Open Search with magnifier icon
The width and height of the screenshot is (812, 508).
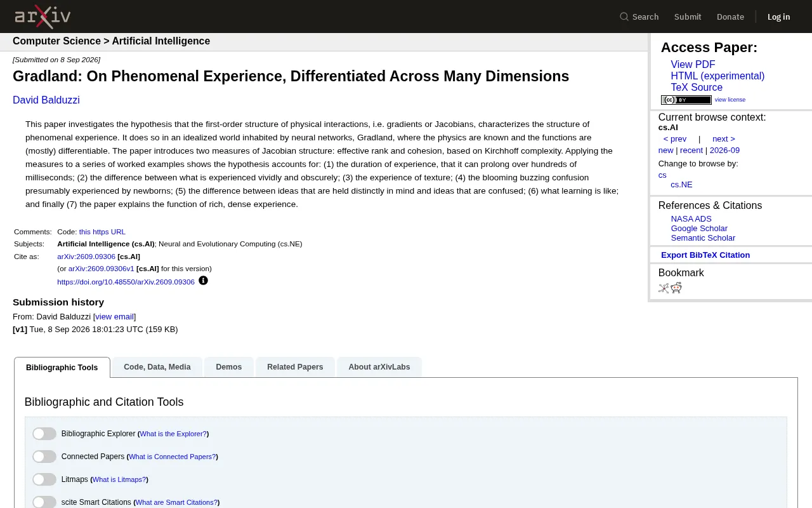click(639, 17)
